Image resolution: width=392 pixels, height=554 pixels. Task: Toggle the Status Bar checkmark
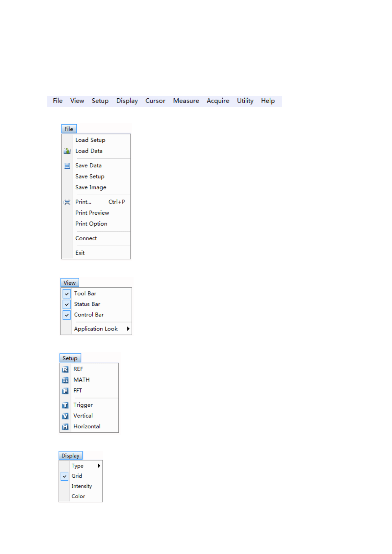point(67,304)
